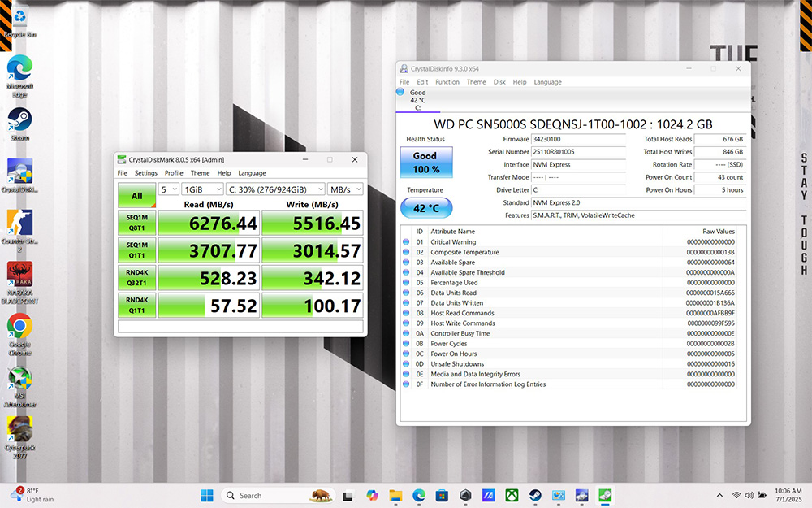
Task: Select the Data Units Written attribute row
Action: pyautogui.click(x=569, y=302)
